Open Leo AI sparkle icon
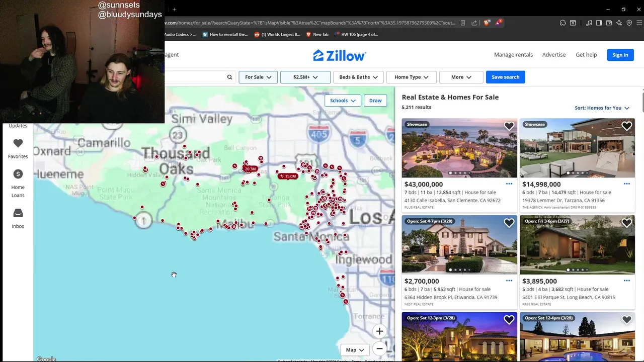The height and width of the screenshot is (362, 644). tap(619, 23)
